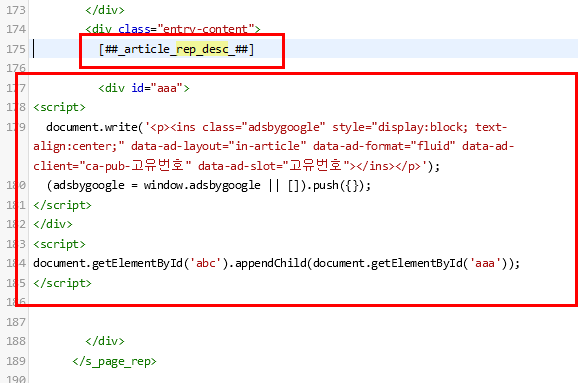Click the div class="entry-content" tag

(x=173, y=29)
